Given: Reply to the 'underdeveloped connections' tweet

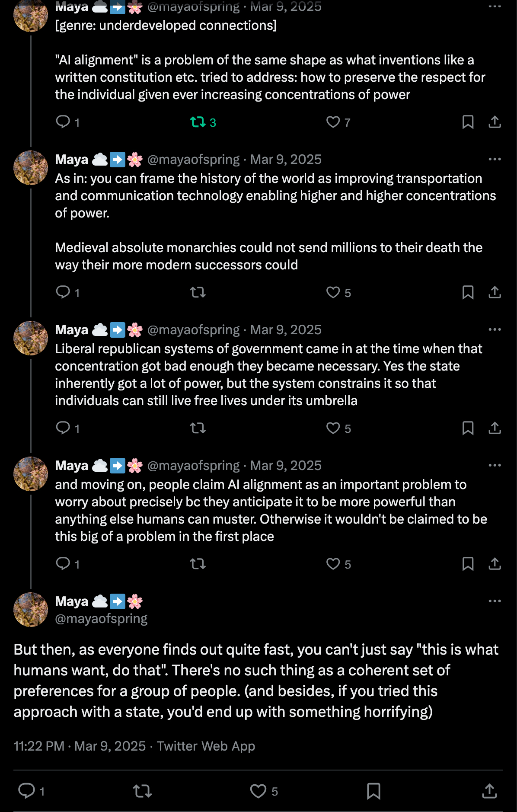Looking at the screenshot, I should pyautogui.click(x=63, y=122).
